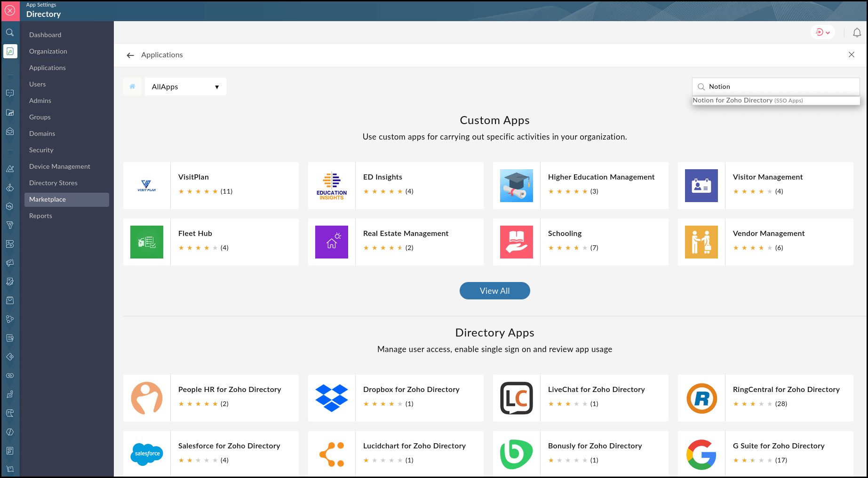Open the chat speech-bubble icon in left strip

click(10, 94)
